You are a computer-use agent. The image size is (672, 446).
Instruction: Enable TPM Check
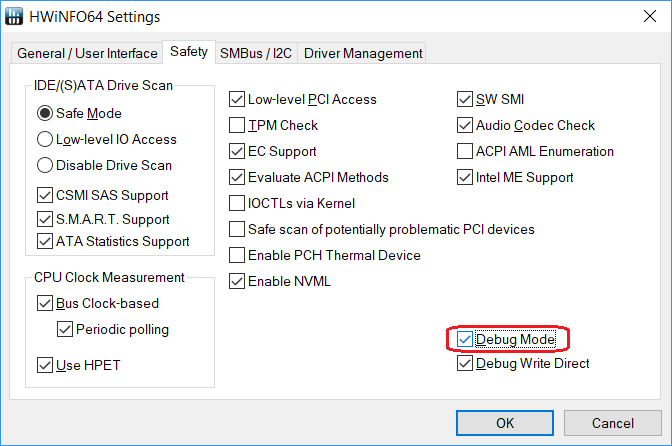pos(237,126)
